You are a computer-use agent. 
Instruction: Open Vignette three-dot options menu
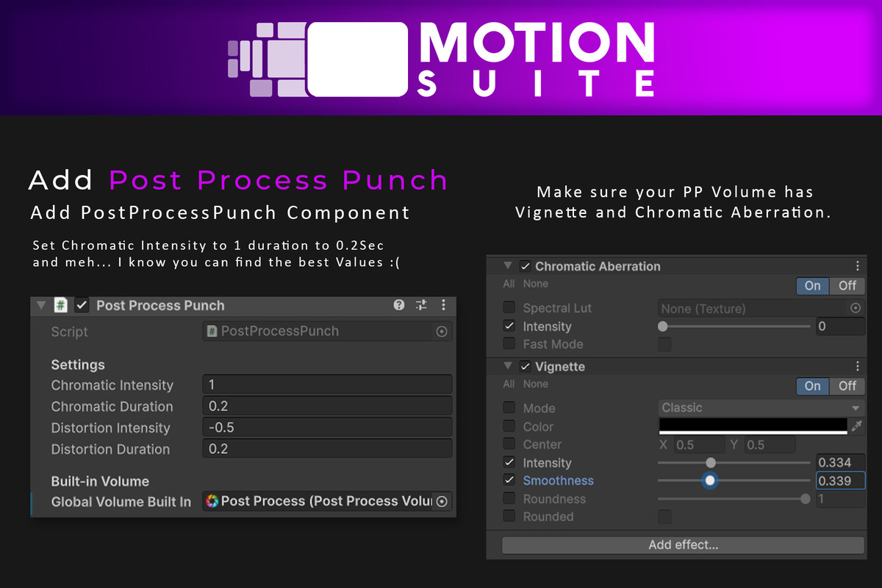[857, 366]
